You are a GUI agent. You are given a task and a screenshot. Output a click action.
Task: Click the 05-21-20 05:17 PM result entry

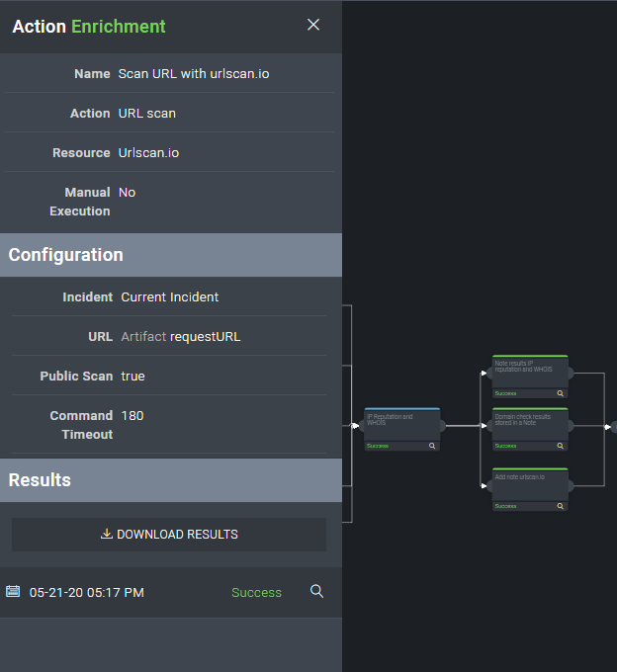tap(87, 593)
